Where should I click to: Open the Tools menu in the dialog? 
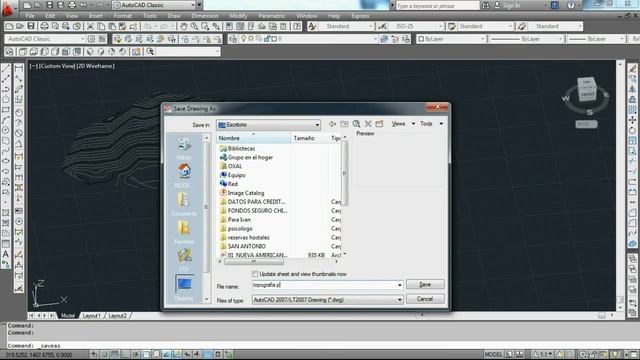click(431, 124)
